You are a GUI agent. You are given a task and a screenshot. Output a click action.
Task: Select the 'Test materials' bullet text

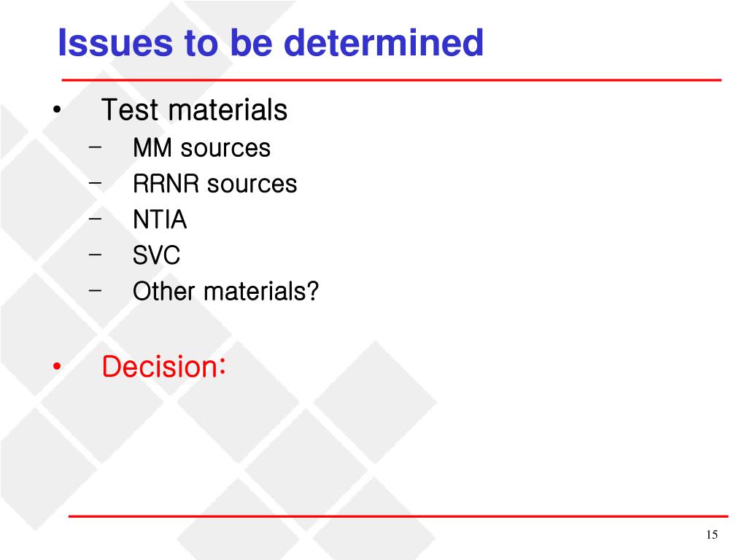coord(194,110)
